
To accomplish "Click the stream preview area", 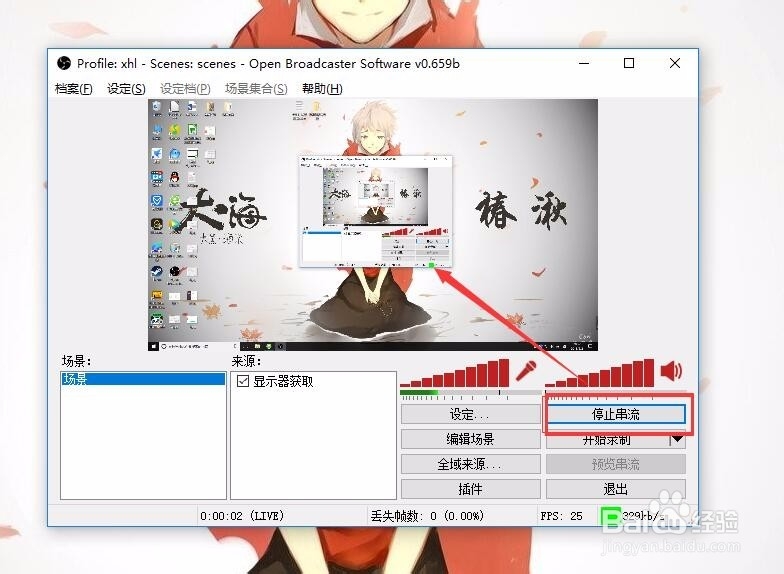I will (x=373, y=224).
